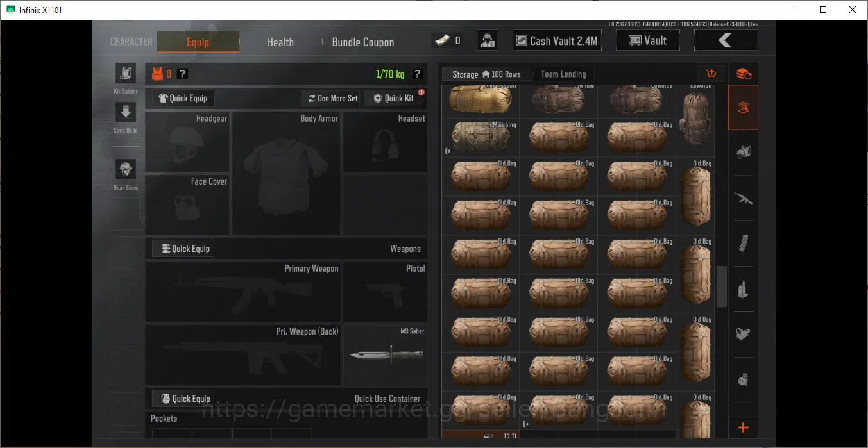Filter storage by grenade category
This screenshot has width=868, height=448.
coord(744,379)
